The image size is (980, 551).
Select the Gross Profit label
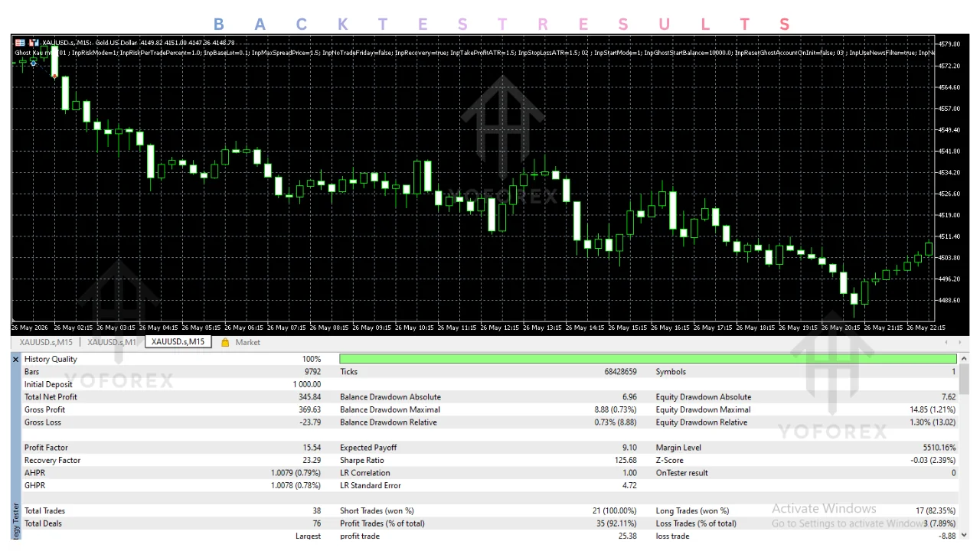coord(44,409)
